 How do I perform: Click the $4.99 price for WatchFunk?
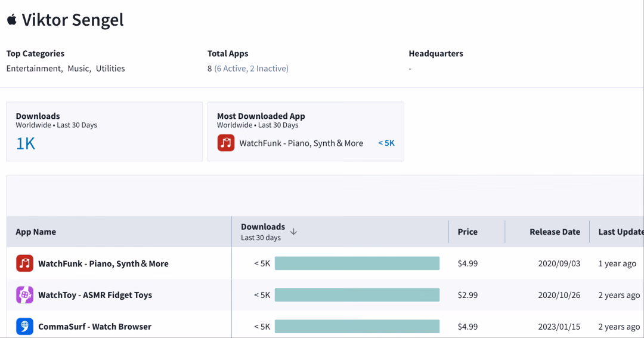(468, 263)
